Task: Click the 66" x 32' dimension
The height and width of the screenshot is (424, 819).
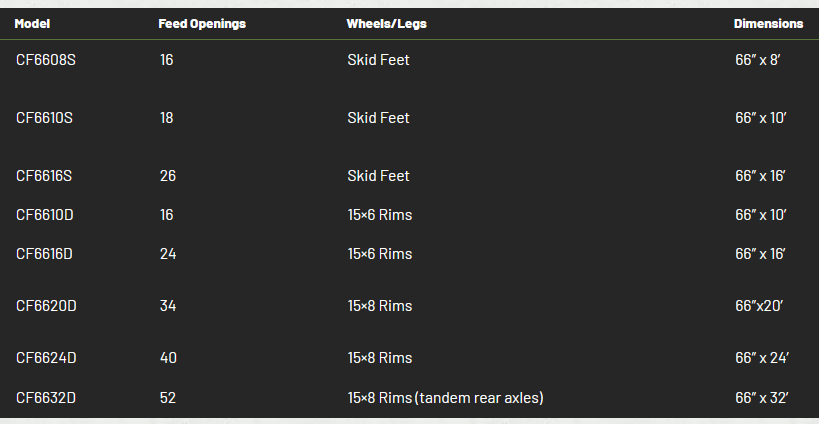Action: 761,398
